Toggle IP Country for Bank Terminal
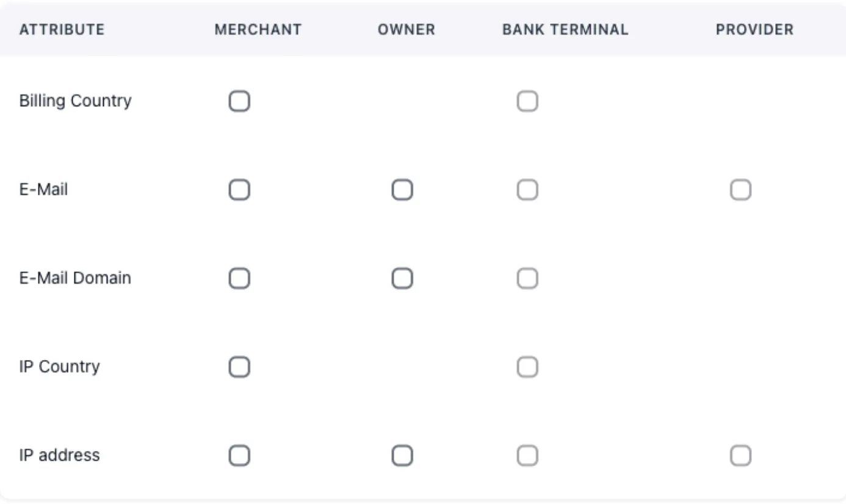Screen dimensions: 846x504 pyautogui.click(x=527, y=367)
